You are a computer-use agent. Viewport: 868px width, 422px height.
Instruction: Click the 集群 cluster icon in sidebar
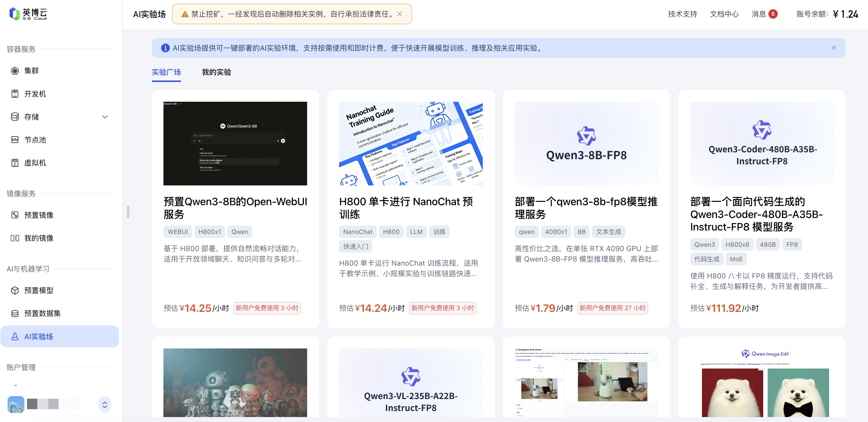click(15, 71)
